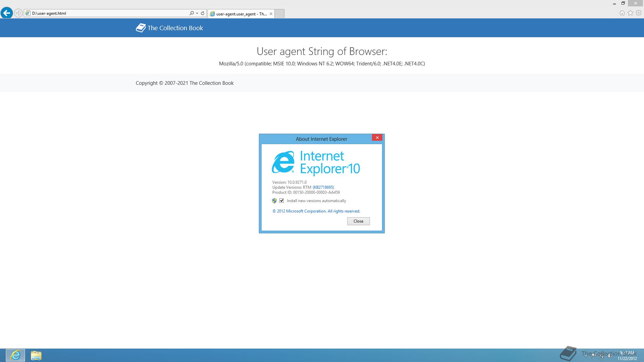
Task: Click the Forward navigation arrow
Action: coord(18,13)
